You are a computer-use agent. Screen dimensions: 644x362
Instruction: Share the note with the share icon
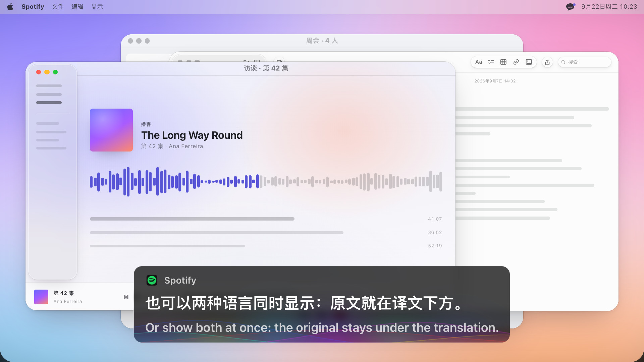point(547,62)
